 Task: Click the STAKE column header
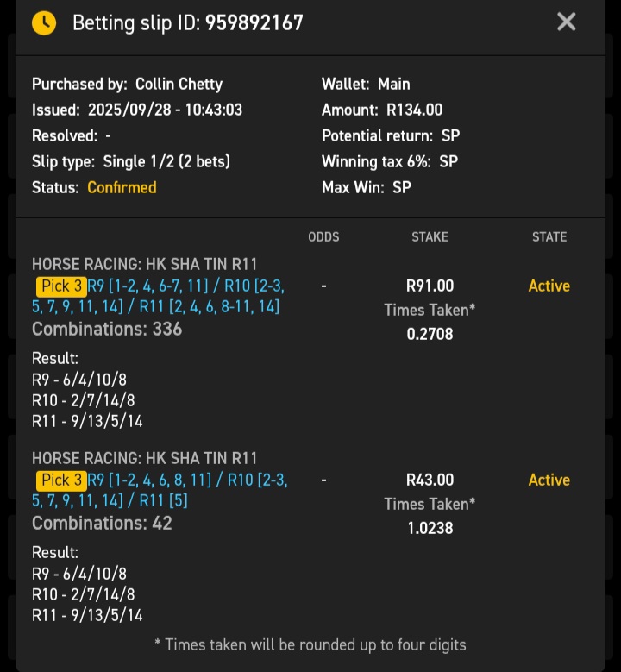[x=430, y=236]
